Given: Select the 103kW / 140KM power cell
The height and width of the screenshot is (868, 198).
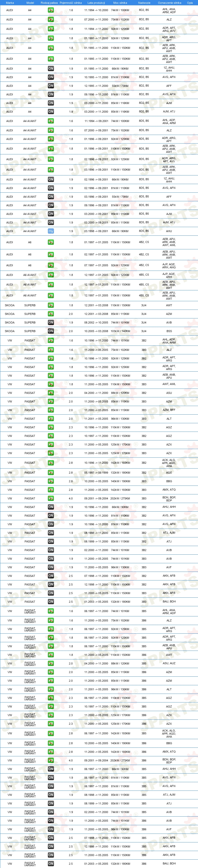Looking at the screenshot, I should pos(120,331).
